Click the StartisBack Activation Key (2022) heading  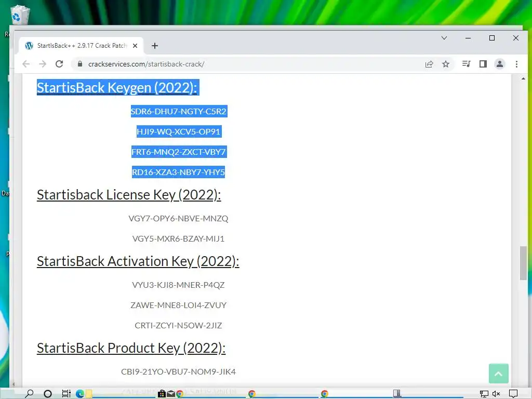pos(138,261)
